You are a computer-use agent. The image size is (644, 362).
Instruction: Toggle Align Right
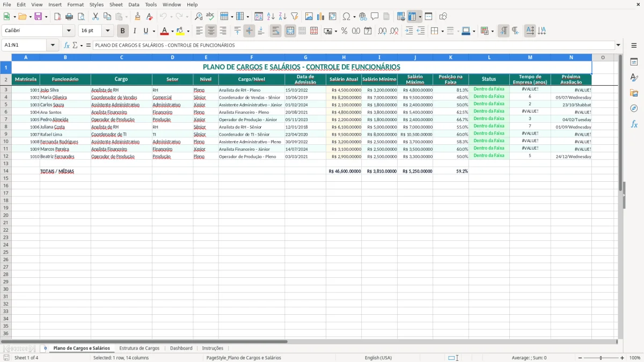click(223, 31)
